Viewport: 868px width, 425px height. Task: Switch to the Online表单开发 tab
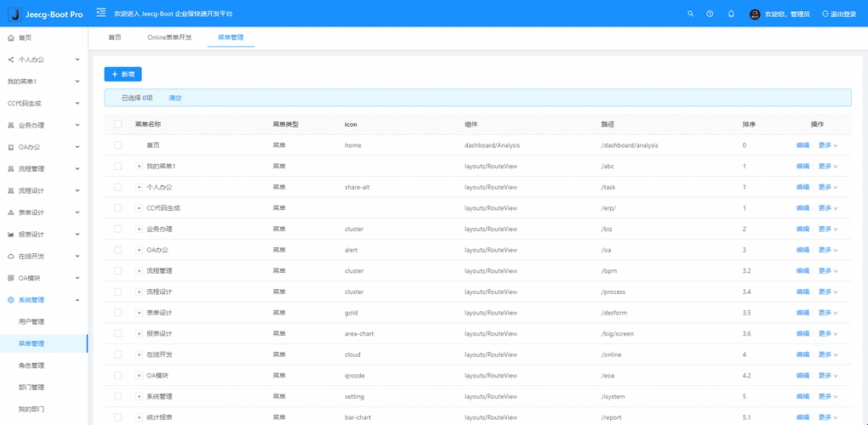tap(169, 37)
